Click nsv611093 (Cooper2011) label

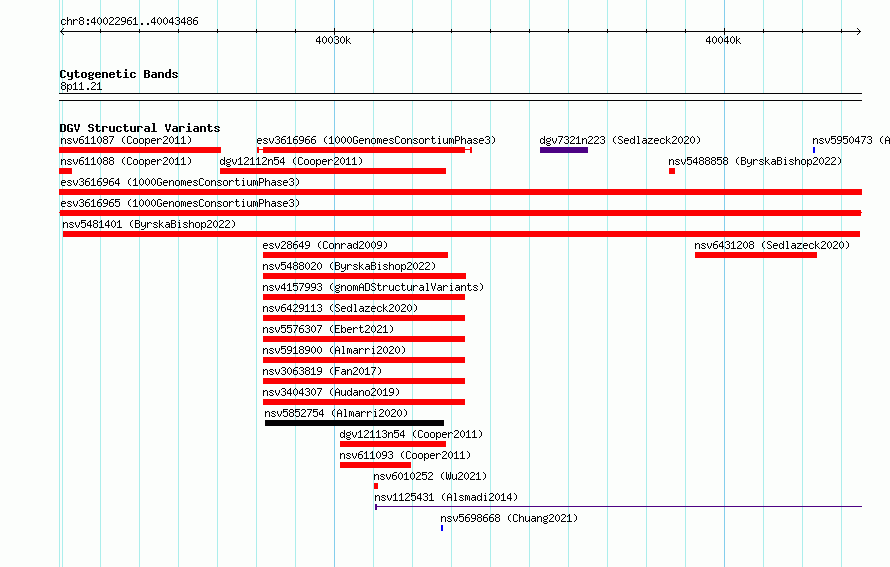pyautogui.click(x=405, y=455)
